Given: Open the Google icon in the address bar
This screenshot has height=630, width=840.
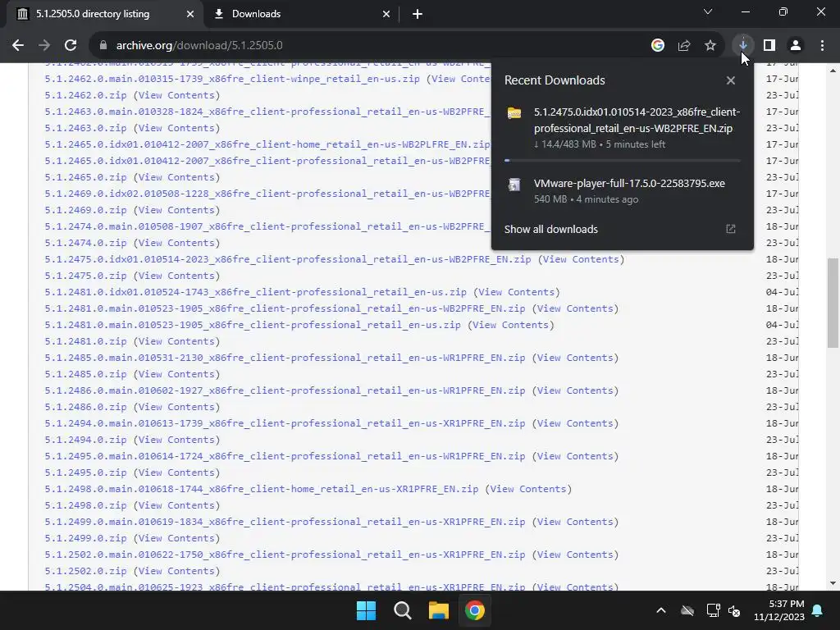Looking at the screenshot, I should click(657, 46).
